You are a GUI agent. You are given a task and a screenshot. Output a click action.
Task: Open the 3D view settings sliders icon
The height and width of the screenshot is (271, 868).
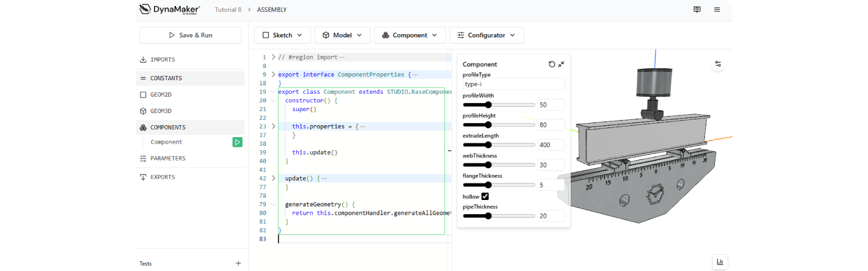(x=718, y=64)
